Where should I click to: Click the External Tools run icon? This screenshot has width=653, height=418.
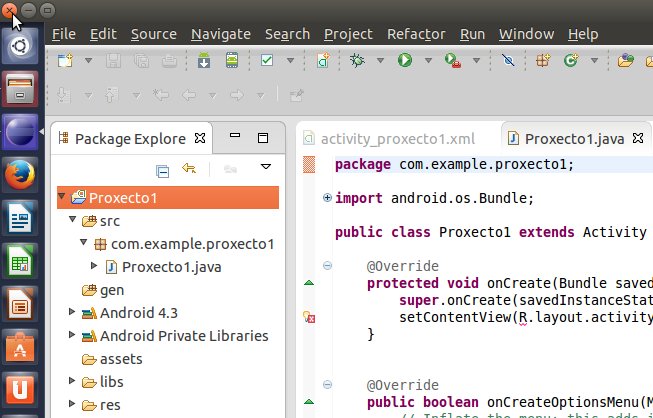click(x=453, y=61)
